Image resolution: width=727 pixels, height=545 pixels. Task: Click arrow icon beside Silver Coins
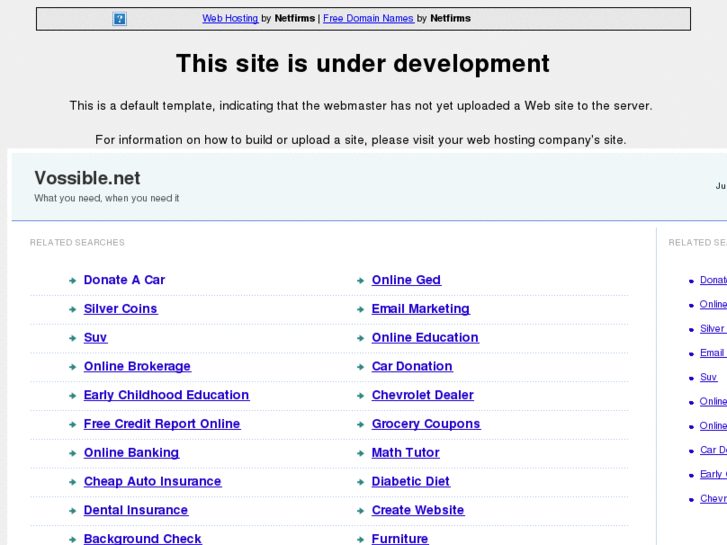coord(72,309)
